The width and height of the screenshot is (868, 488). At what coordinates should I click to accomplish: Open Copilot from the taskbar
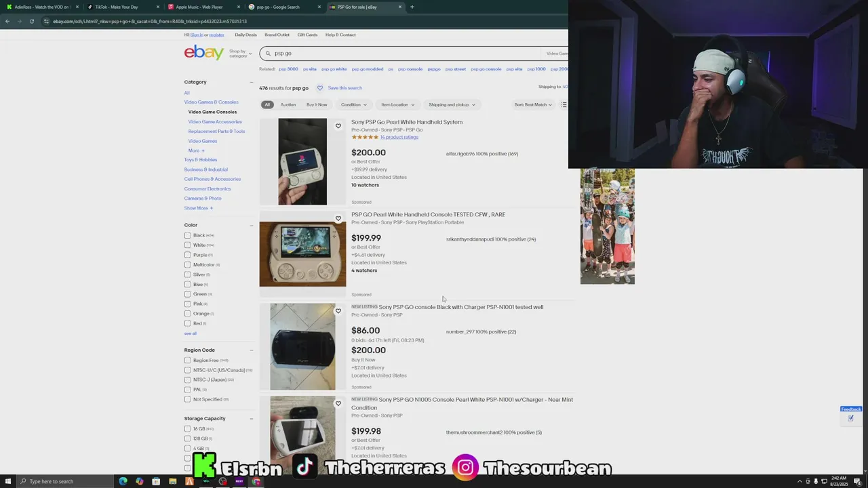pyautogui.click(x=139, y=481)
